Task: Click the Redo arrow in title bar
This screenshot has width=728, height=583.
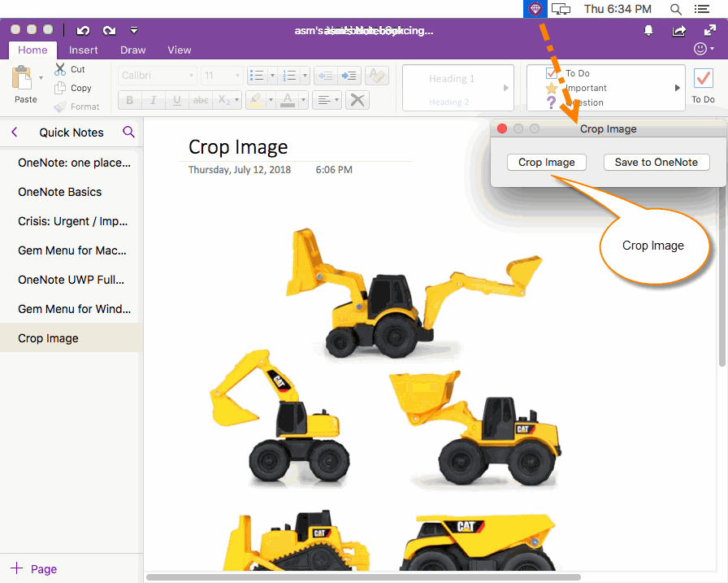Action: [109, 30]
